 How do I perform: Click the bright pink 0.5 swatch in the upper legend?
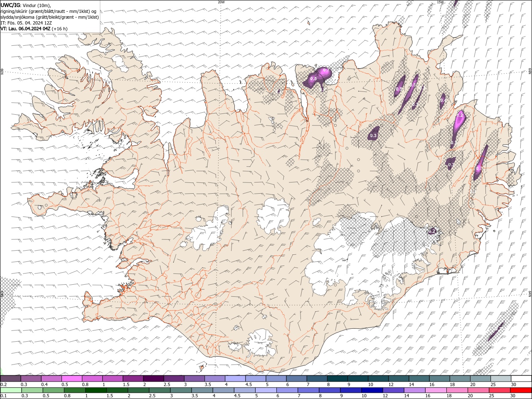pos(71,379)
